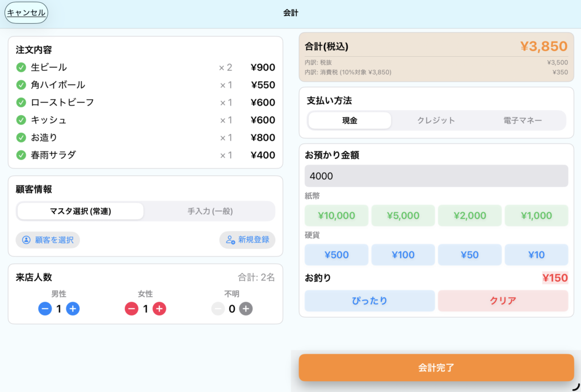Select 電子マネー payment method
The width and height of the screenshot is (581, 392).
click(x=522, y=120)
